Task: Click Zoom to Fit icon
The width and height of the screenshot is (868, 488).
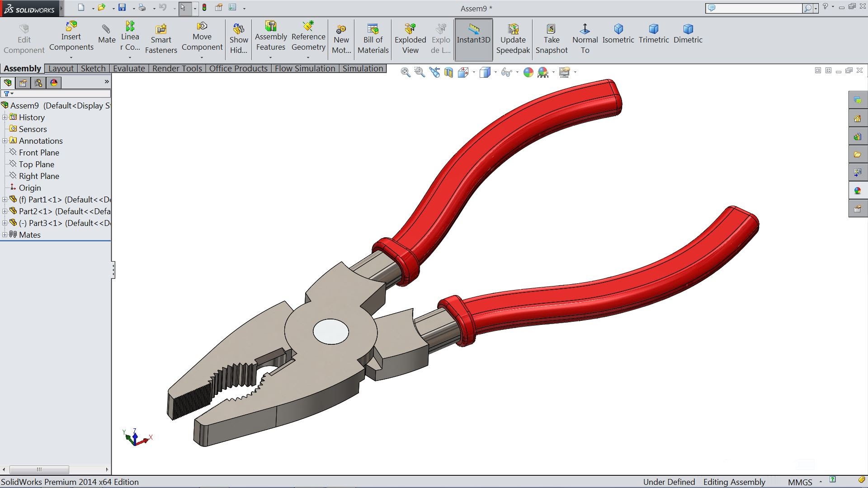Action: click(406, 72)
